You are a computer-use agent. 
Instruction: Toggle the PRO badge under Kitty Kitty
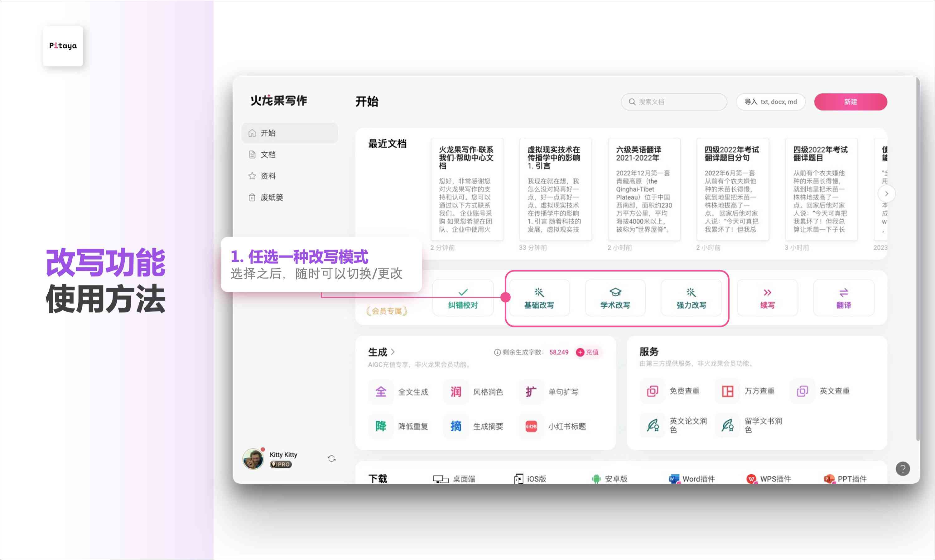281,465
